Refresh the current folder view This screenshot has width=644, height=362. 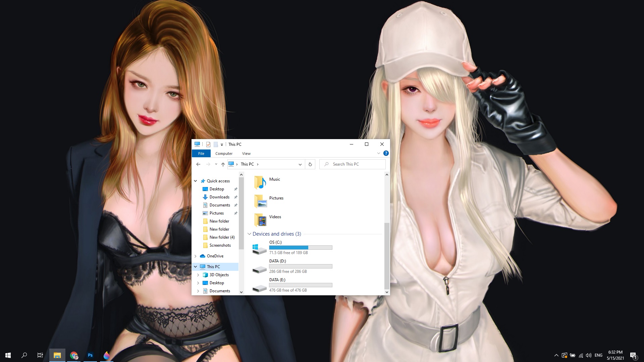click(x=310, y=164)
